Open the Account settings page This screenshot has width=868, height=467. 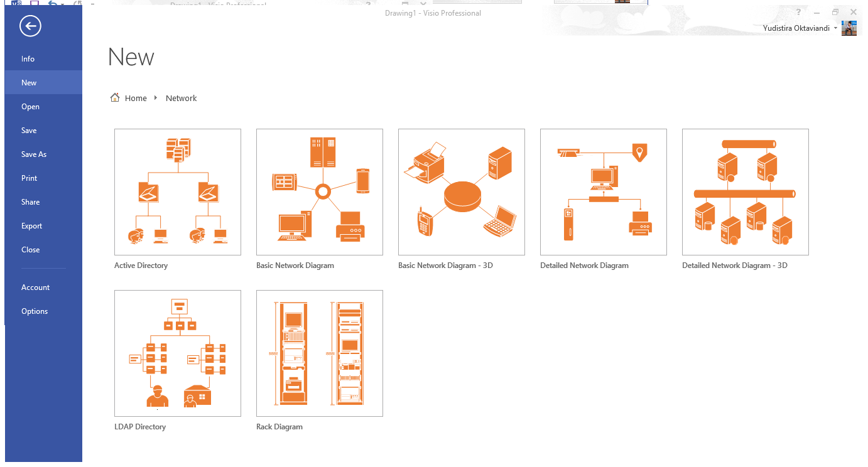(x=35, y=287)
